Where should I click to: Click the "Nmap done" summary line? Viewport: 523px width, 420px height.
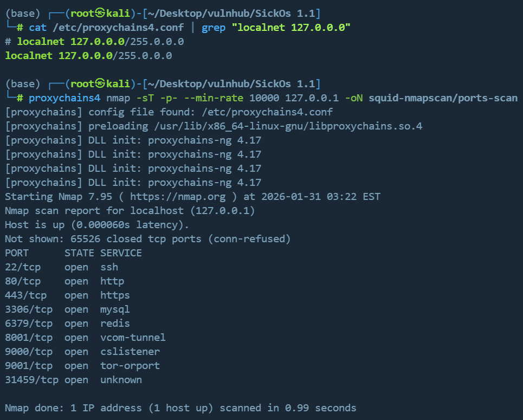click(x=180, y=408)
